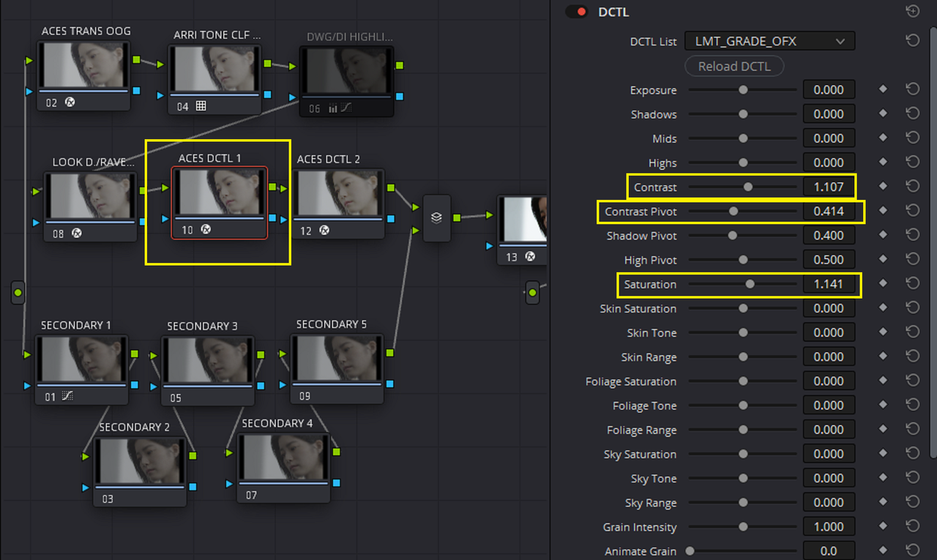937x560 pixels.
Task: Select the ACES DCTL 2 node
Action: [x=338, y=203]
